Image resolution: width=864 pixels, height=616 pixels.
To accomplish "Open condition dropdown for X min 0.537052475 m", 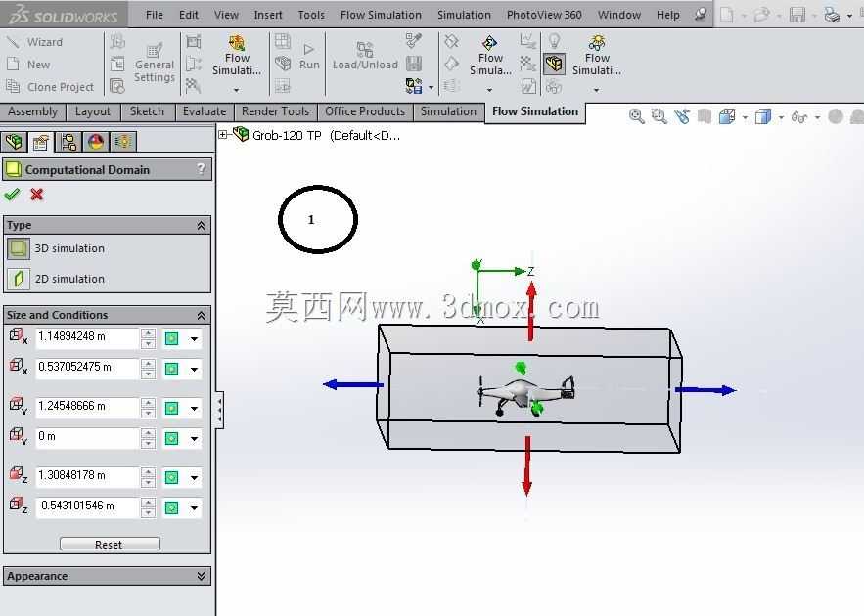I will 194,370.
